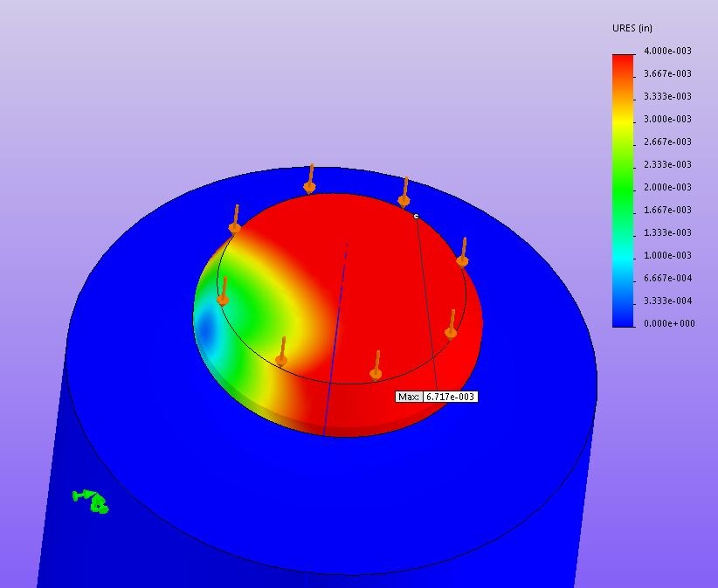
Task: Click the 1.667e-003 legend value
Action: pyautogui.click(x=667, y=210)
